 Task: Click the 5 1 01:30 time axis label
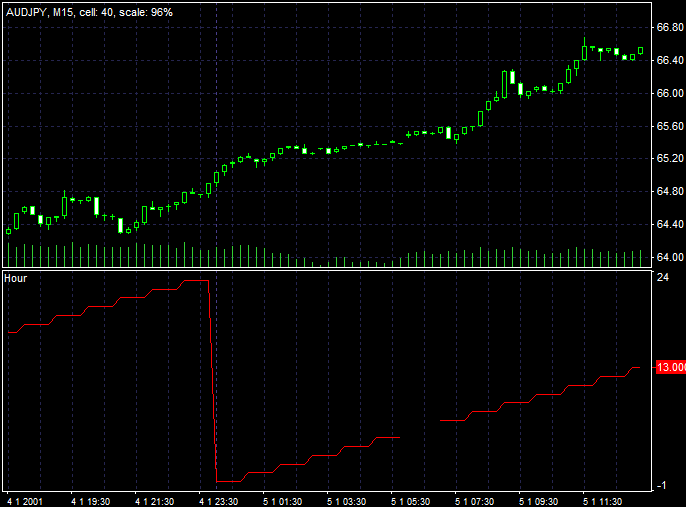[282, 501]
